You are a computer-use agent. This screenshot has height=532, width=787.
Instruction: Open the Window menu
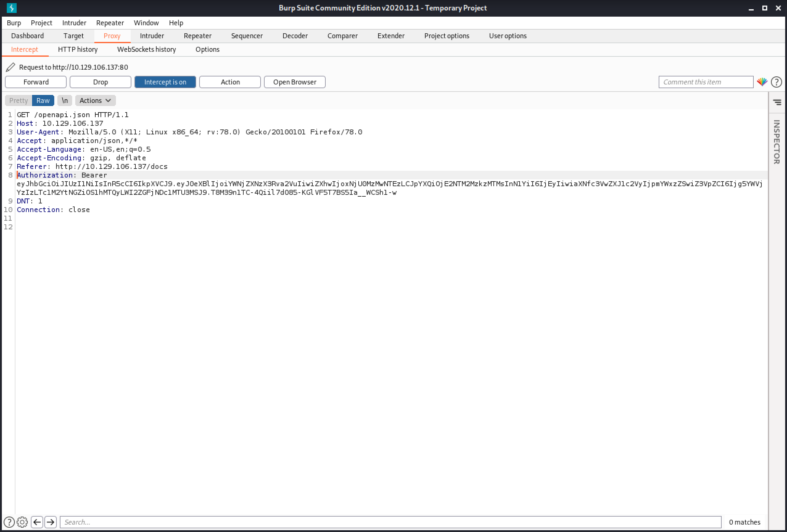tap(146, 23)
